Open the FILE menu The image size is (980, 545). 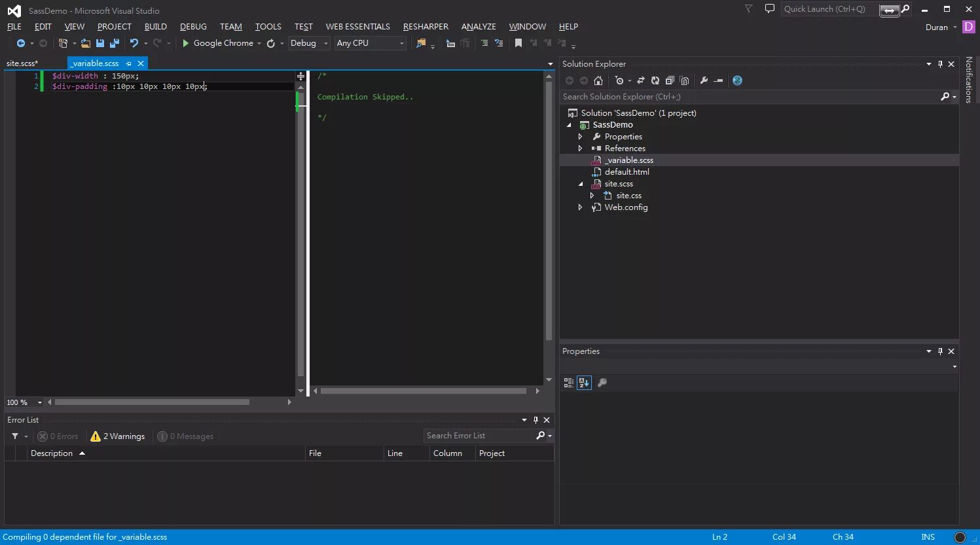14,27
